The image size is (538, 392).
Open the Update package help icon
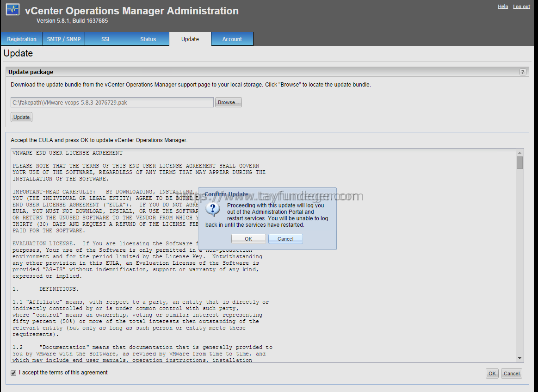point(523,72)
